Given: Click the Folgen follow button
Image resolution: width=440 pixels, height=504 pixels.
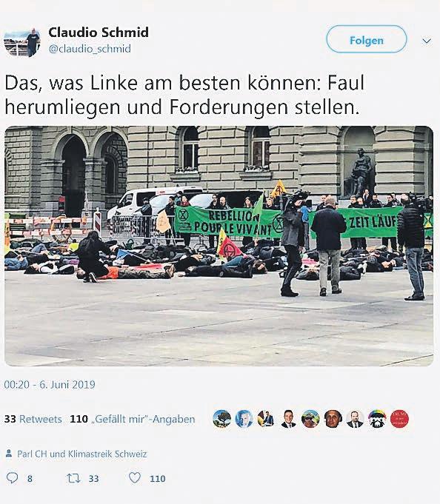Looking at the screenshot, I should tap(367, 39).
